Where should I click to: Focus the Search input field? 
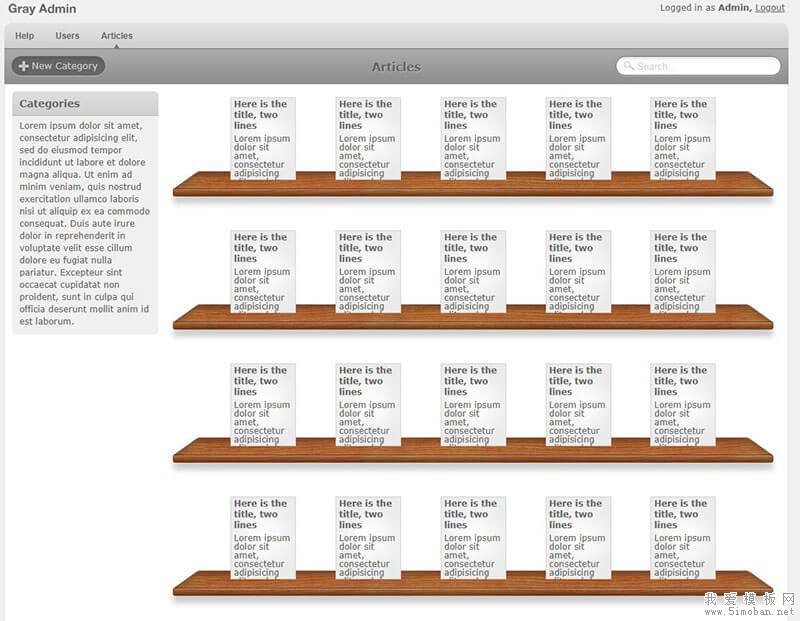click(705, 66)
